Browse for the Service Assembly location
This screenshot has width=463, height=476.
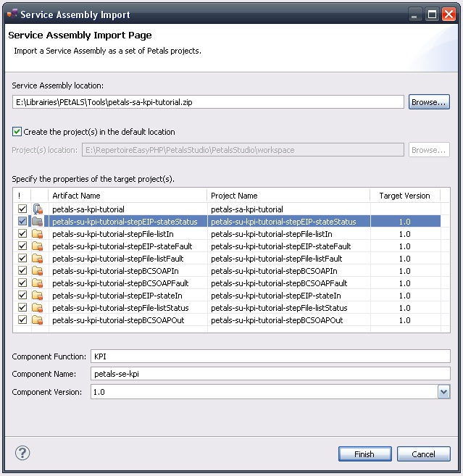pyautogui.click(x=429, y=102)
